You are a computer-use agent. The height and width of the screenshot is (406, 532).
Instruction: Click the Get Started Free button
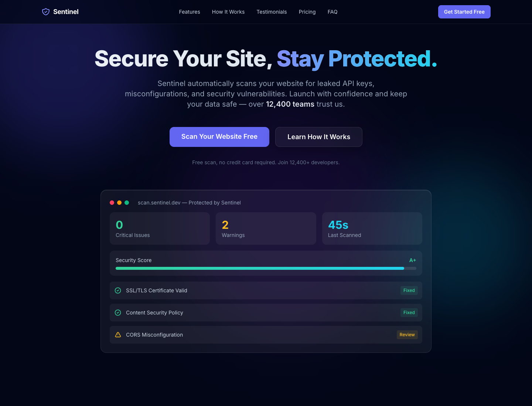(464, 12)
